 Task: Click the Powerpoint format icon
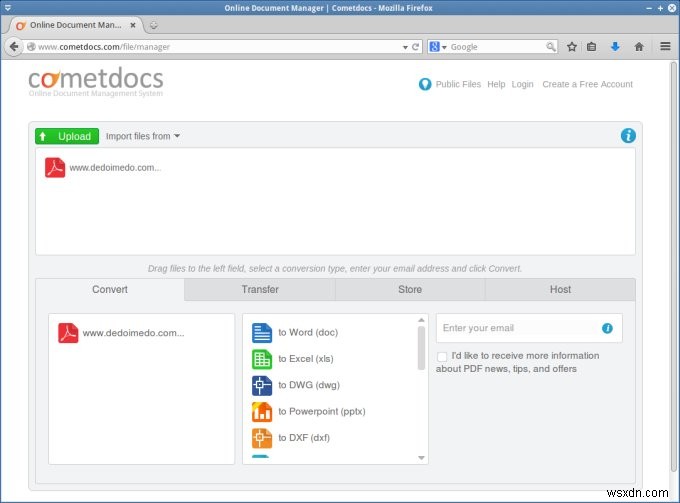[262, 412]
